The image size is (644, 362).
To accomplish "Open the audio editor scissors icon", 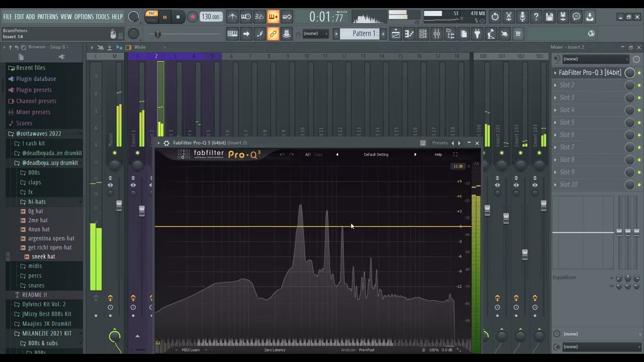I will (x=509, y=17).
